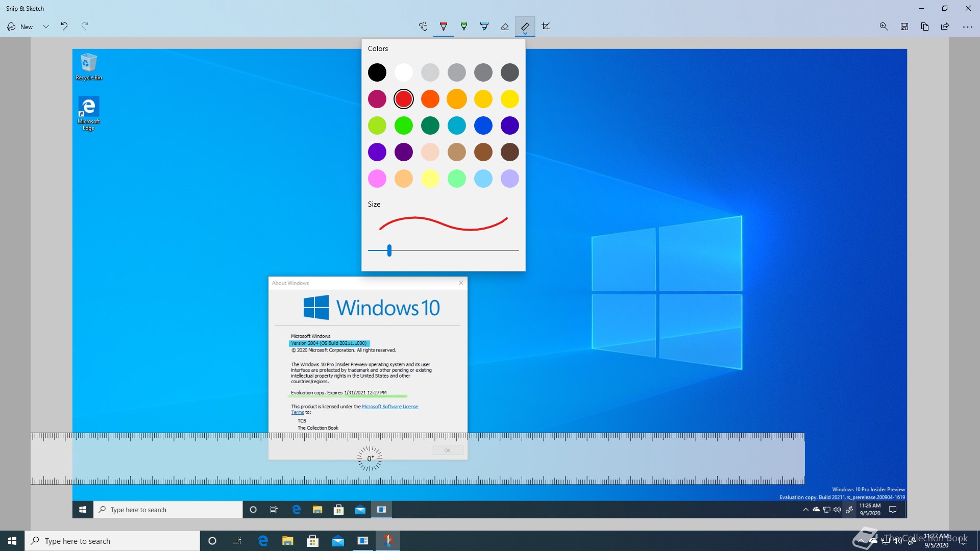Image resolution: width=980 pixels, height=551 pixels.
Task: Open Microsoft Store from the taskbar
Action: [313, 541]
